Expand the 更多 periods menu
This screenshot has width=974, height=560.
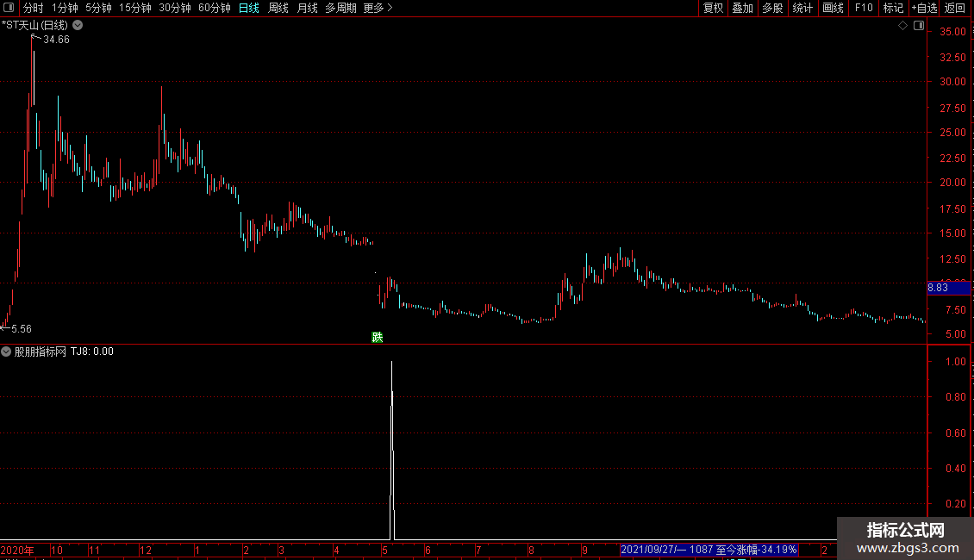coord(378,8)
